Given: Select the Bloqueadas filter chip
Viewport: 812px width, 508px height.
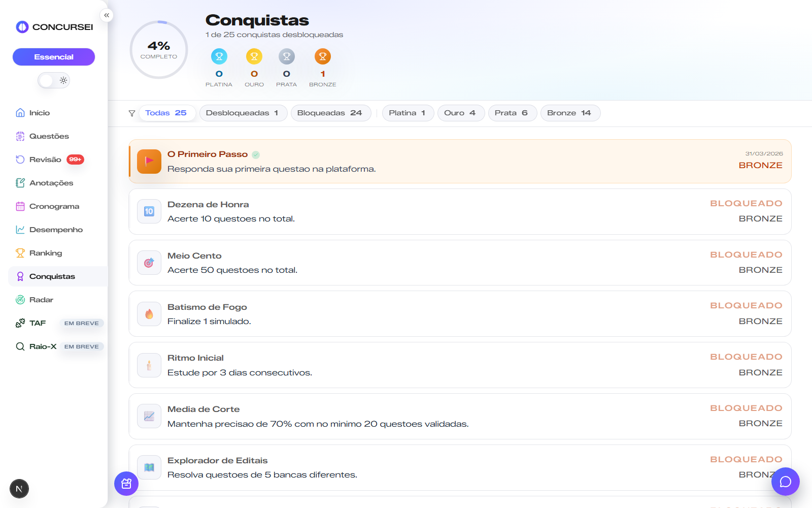Looking at the screenshot, I should pyautogui.click(x=330, y=113).
